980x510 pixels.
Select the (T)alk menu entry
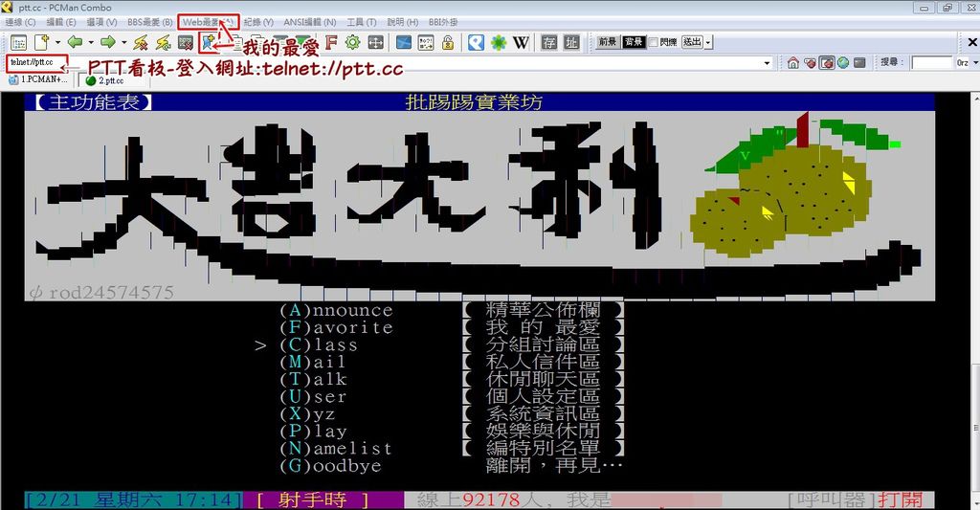313,379
